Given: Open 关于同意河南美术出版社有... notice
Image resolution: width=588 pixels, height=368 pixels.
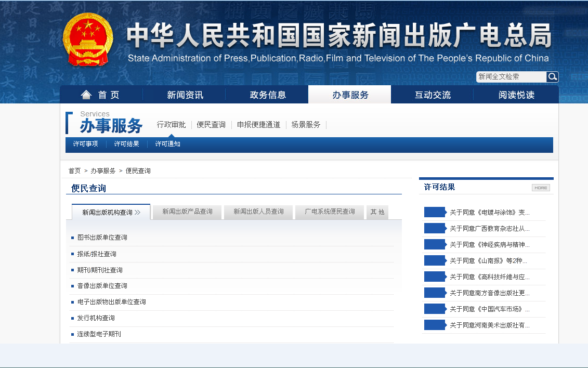Looking at the screenshot, I should (490, 325).
